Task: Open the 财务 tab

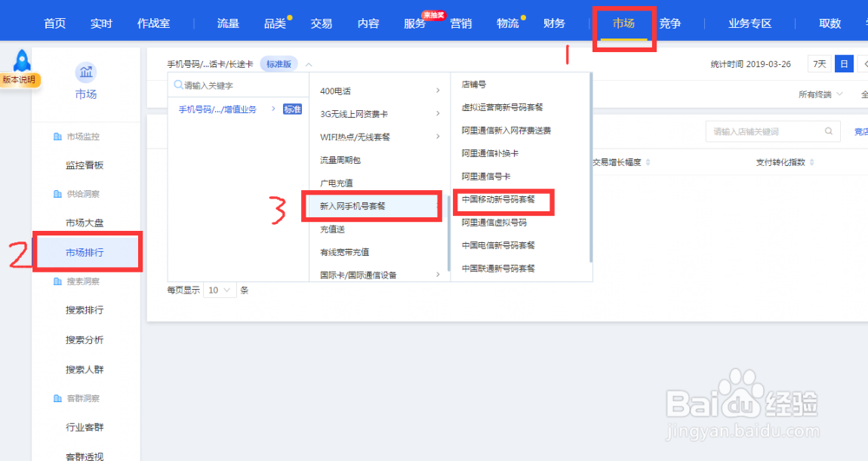Action: [554, 23]
